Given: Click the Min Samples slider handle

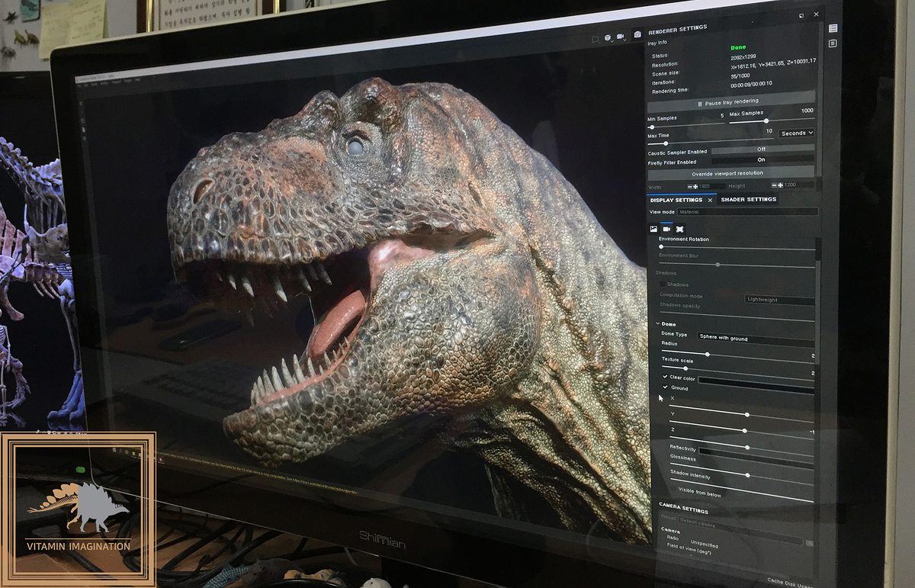Looking at the screenshot, I should pyautogui.click(x=651, y=127).
